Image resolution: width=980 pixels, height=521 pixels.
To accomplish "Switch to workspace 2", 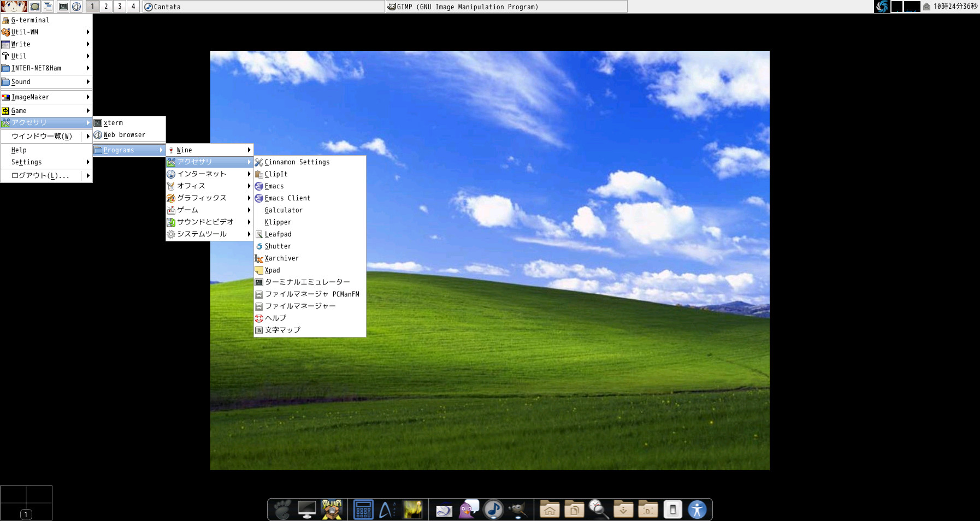I will click(106, 7).
